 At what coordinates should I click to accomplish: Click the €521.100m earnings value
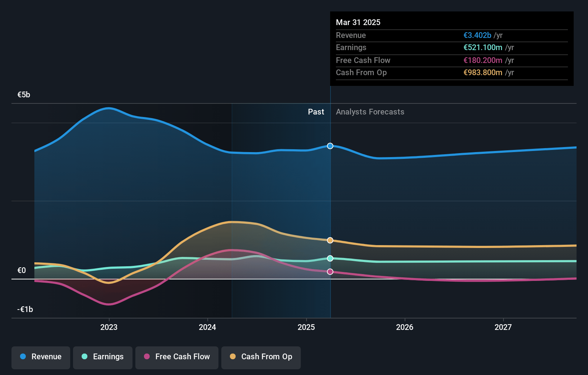pyautogui.click(x=483, y=48)
